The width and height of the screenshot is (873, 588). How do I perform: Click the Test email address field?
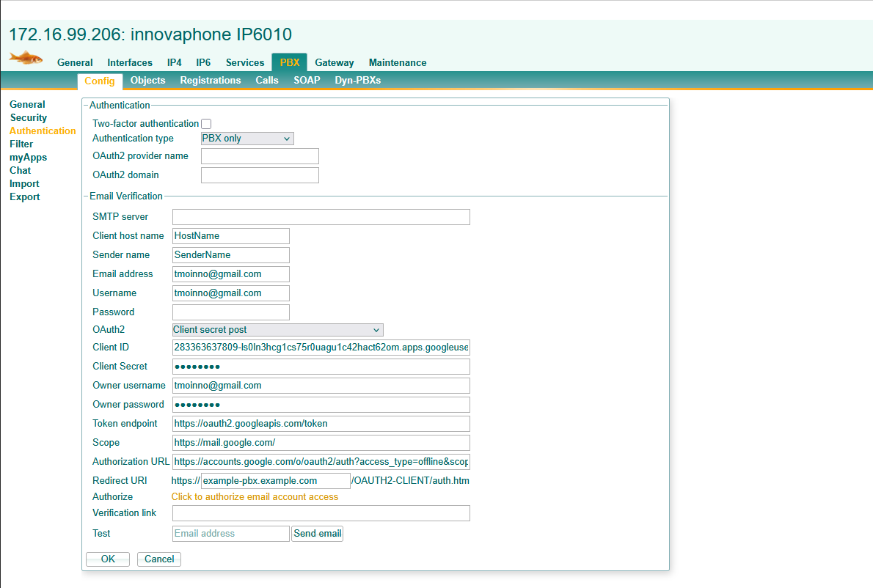point(230,534)
